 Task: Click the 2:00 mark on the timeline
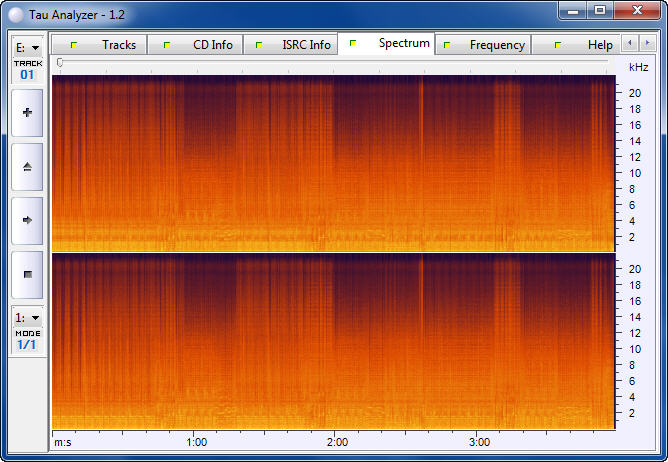coord(338,442)
